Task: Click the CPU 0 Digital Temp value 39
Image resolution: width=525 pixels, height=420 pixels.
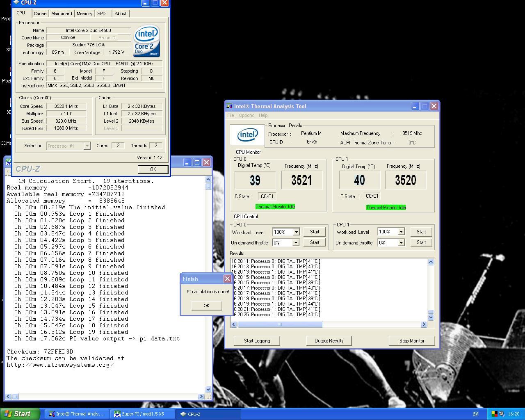Action: click(x=255, y=180)
